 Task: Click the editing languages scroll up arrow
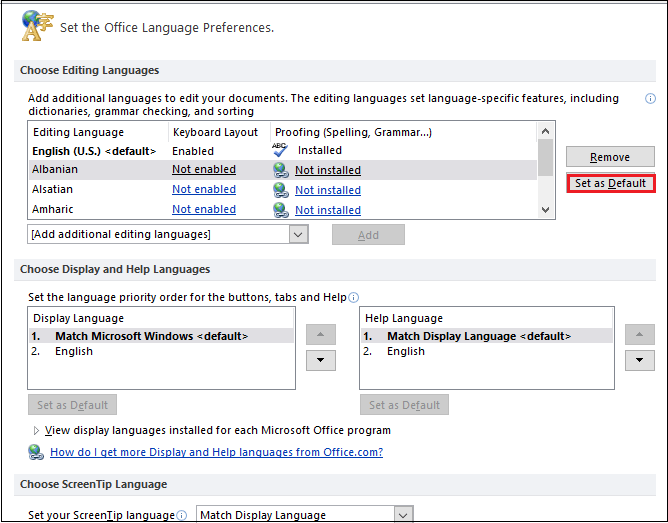tap(545, 131)
